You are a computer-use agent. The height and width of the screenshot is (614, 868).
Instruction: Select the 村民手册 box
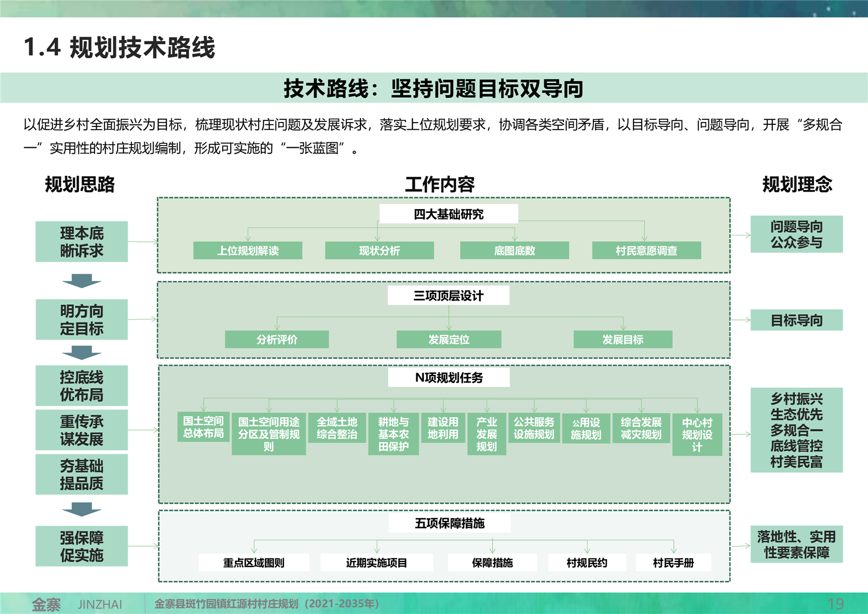click(673, 563)
